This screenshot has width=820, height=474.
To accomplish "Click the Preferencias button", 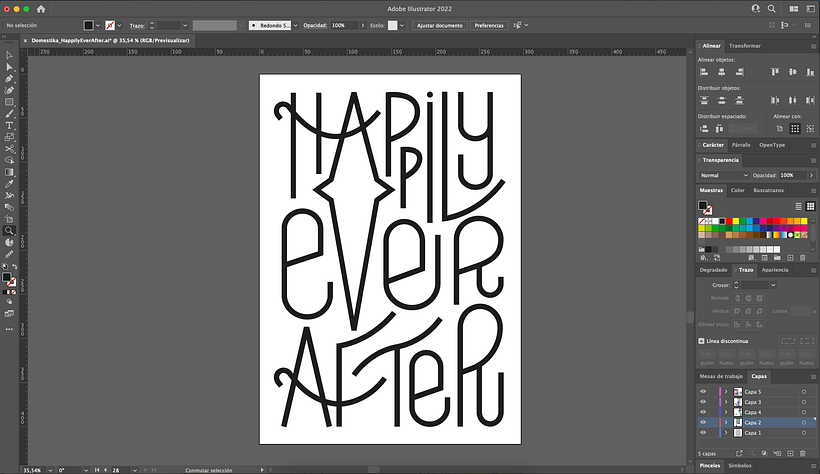I will click(x=489, y=26).
